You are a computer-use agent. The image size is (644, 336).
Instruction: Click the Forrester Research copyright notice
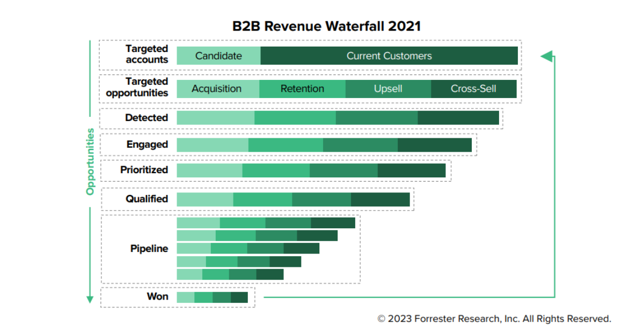tap(494, 319)
